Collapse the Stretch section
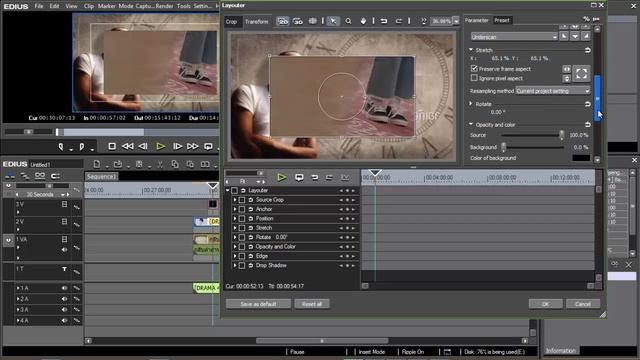The image size is (640, 360). (471, 50)
